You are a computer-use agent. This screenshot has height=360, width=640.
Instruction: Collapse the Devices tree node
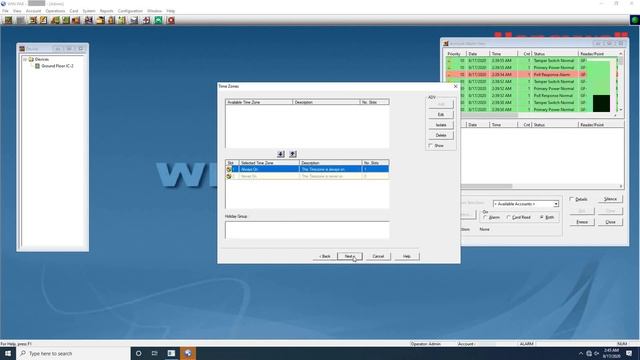pos(25,59)
